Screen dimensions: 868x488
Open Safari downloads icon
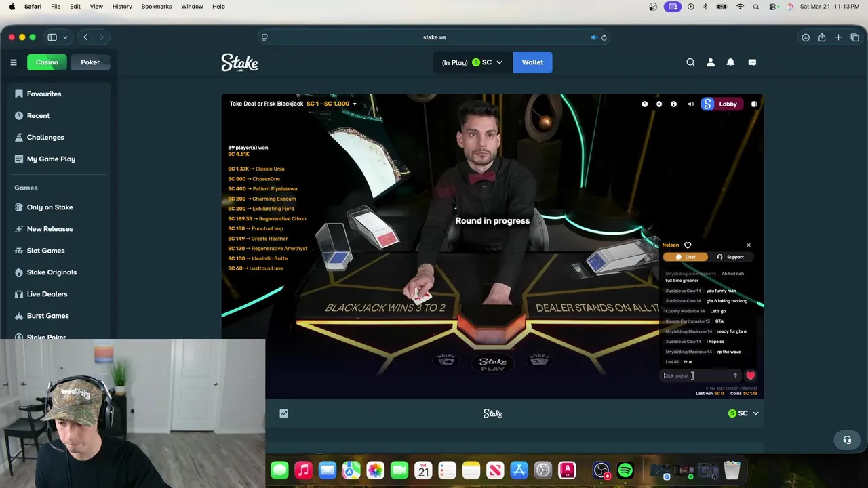806,37
